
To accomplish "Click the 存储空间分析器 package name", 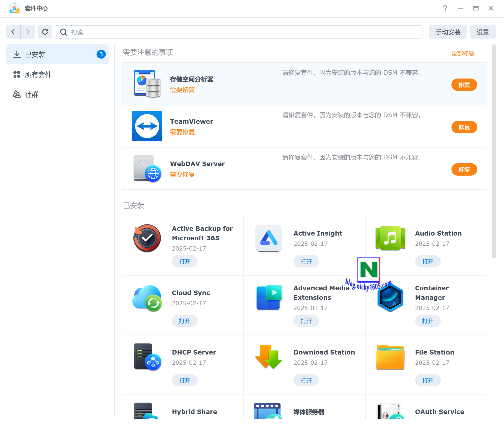I will 191,79.
